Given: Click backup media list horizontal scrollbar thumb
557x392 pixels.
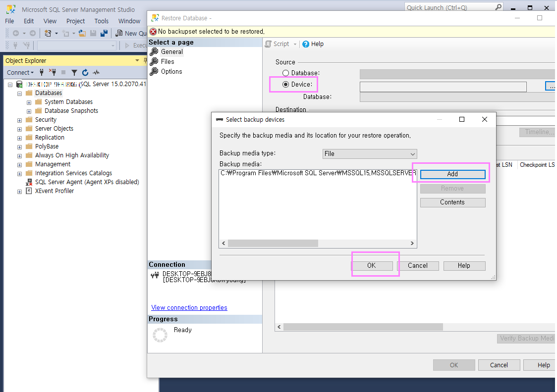Looking at the screenshot, I should pyautogui.click(x=273, y=244).
